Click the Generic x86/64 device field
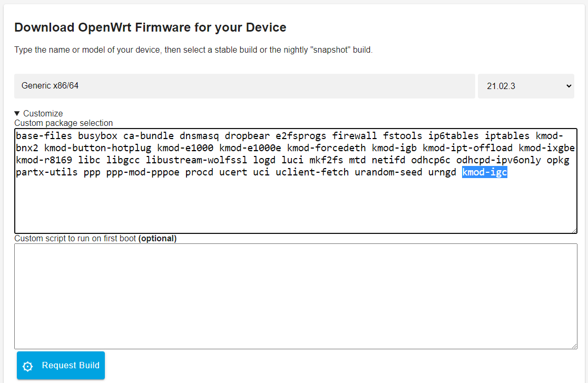588x383 pixels. tap(244, 85)
